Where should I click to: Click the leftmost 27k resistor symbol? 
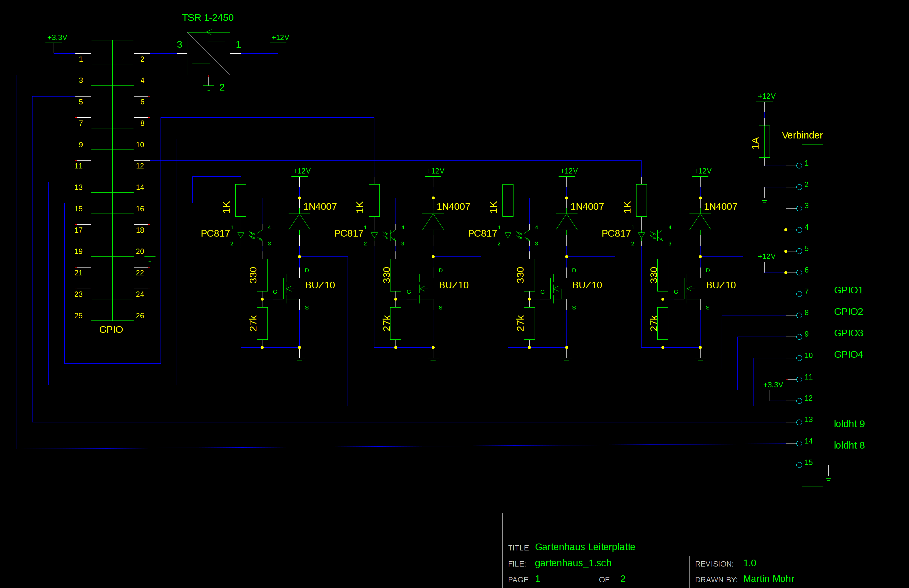pos(262,323)
